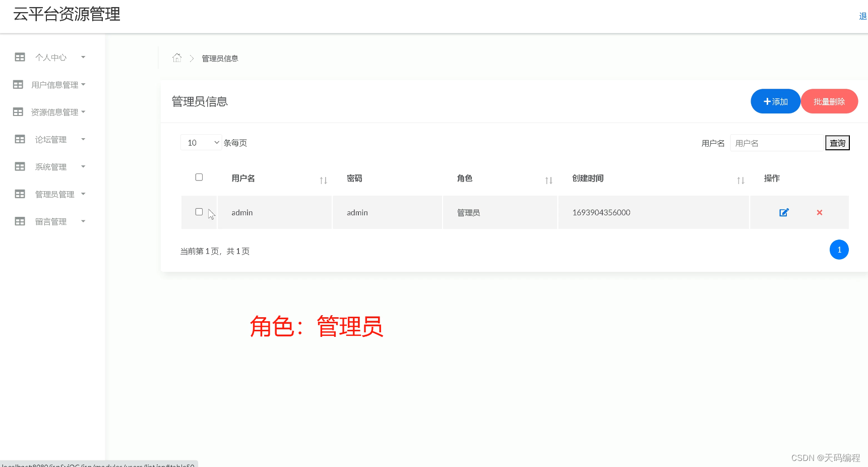This screenshot has width=868, height=467.
Task: Click the red 批量删除 button
Action: [829, 101]
